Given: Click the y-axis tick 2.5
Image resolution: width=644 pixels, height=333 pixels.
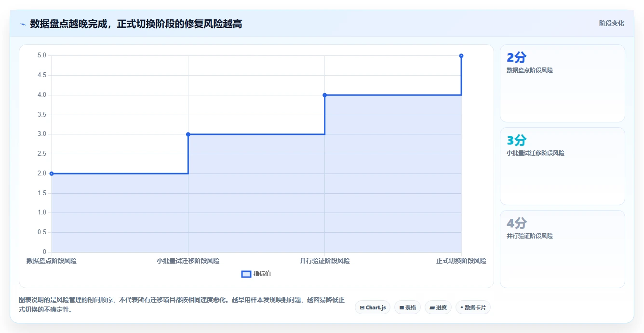Looking at the screenshot, I should pyautogui.click(x=41, y=154).
